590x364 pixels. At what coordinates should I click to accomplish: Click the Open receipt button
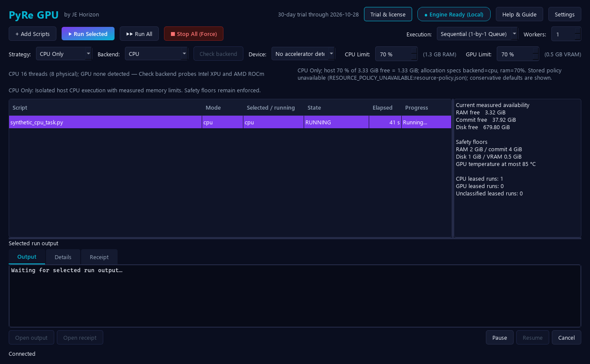pyautogui.click(x=80, y=338)
